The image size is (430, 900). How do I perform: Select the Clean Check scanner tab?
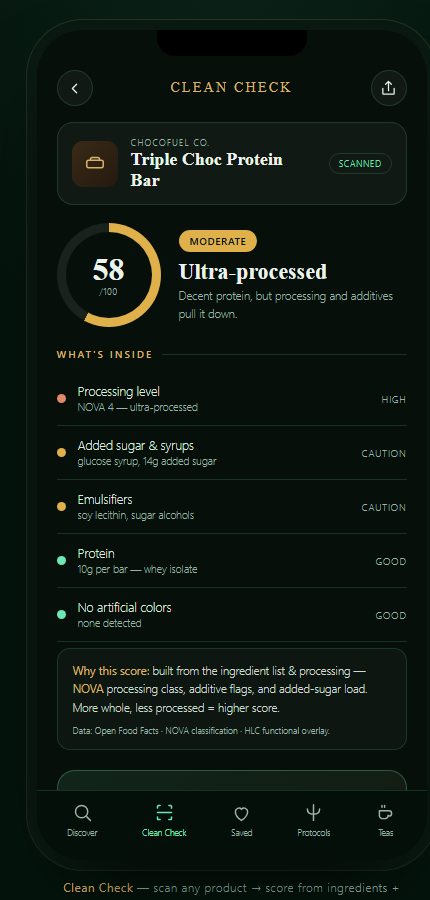[164, 821]
